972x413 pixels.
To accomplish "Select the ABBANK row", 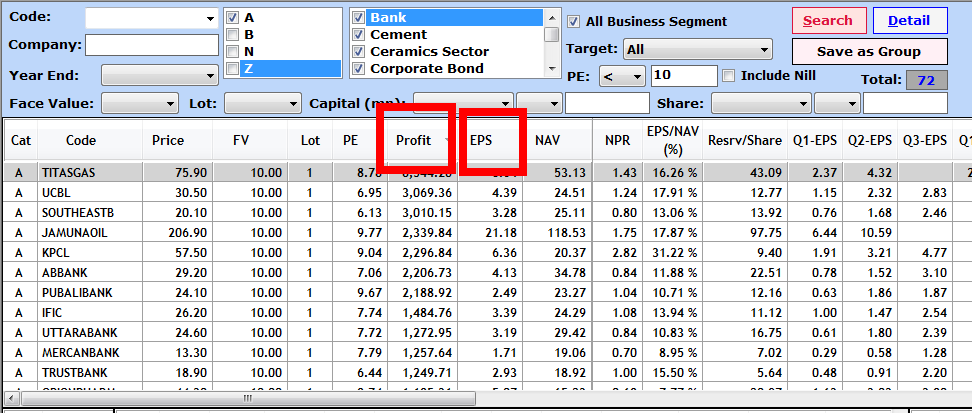I will (486, 272).
